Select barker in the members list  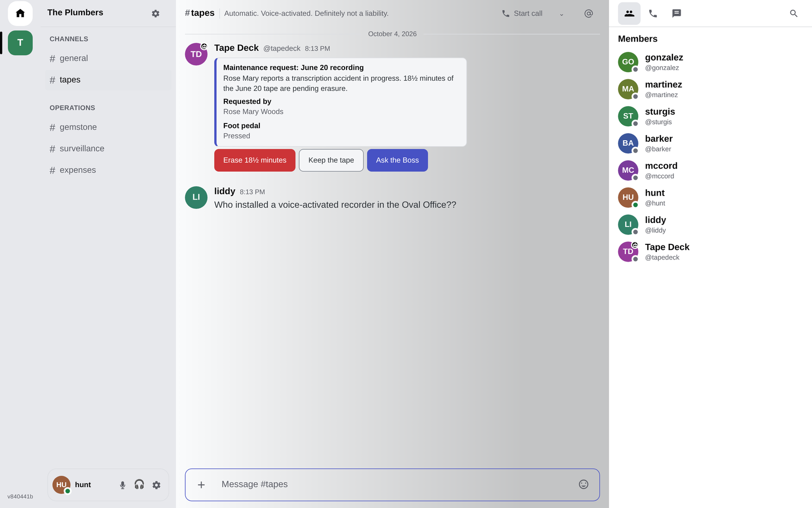[710, 143]
